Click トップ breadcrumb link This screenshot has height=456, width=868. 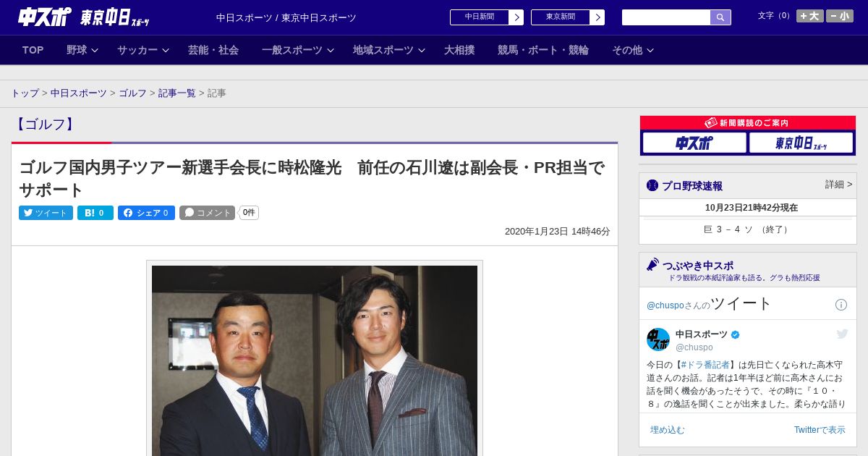point(25,93)
